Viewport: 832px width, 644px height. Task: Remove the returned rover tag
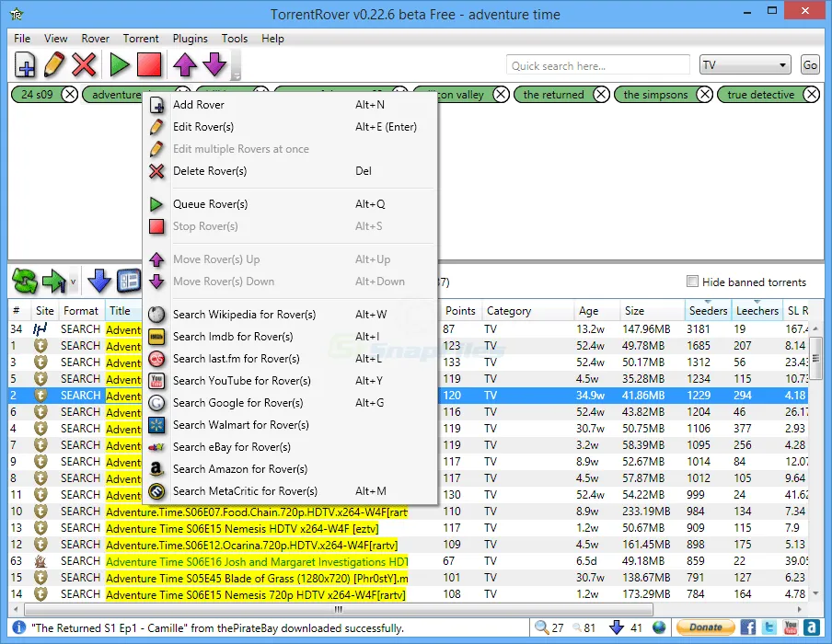[601, 95]
